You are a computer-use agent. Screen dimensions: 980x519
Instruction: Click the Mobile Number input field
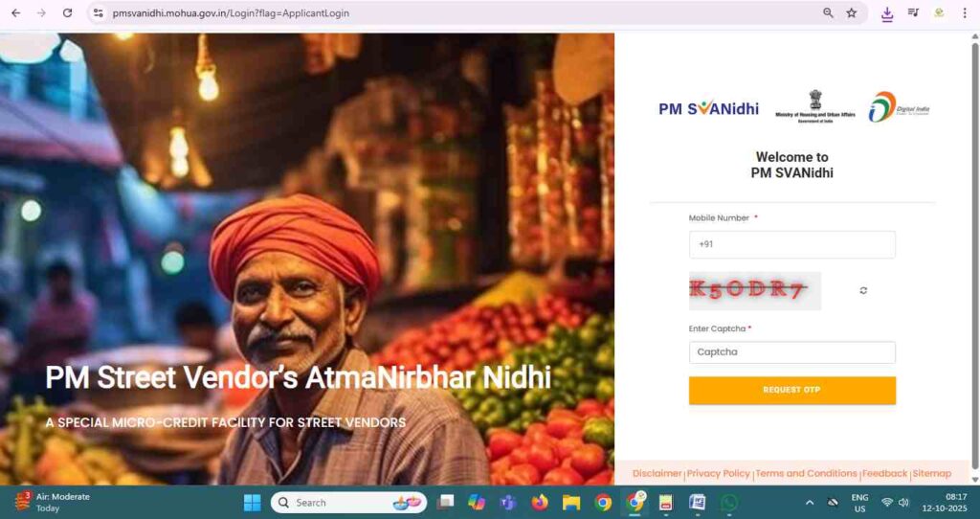pyautogui.click(x=791, y=244)
